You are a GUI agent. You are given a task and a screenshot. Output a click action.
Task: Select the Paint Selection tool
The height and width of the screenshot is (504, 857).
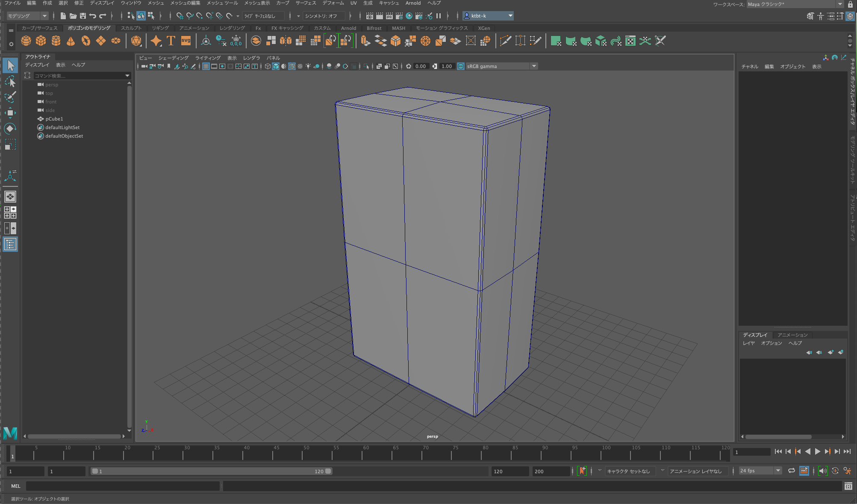pos(10,97)
